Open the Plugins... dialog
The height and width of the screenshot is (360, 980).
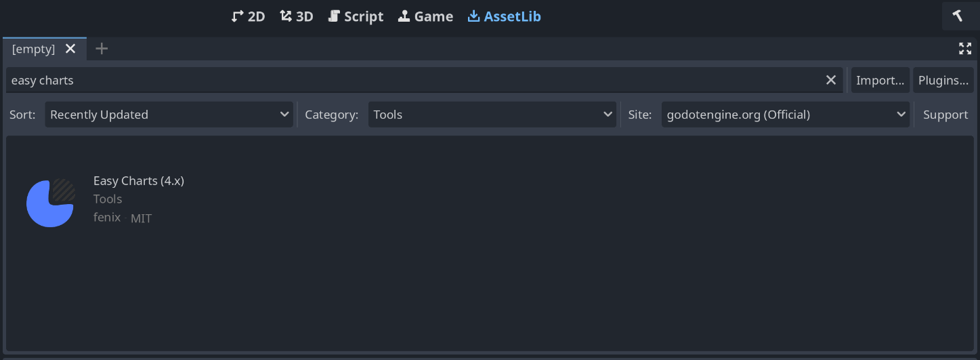(943, 80)
